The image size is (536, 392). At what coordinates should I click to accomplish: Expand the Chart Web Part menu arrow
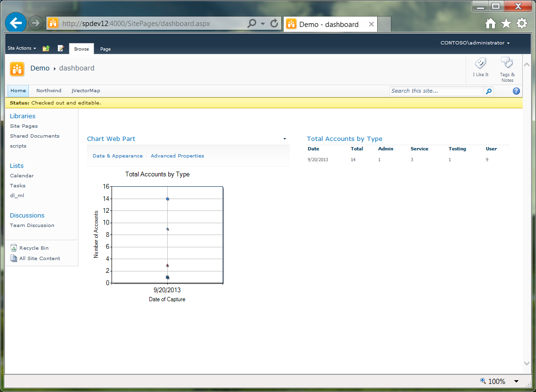pyautogui.click(x=285, y=139)
